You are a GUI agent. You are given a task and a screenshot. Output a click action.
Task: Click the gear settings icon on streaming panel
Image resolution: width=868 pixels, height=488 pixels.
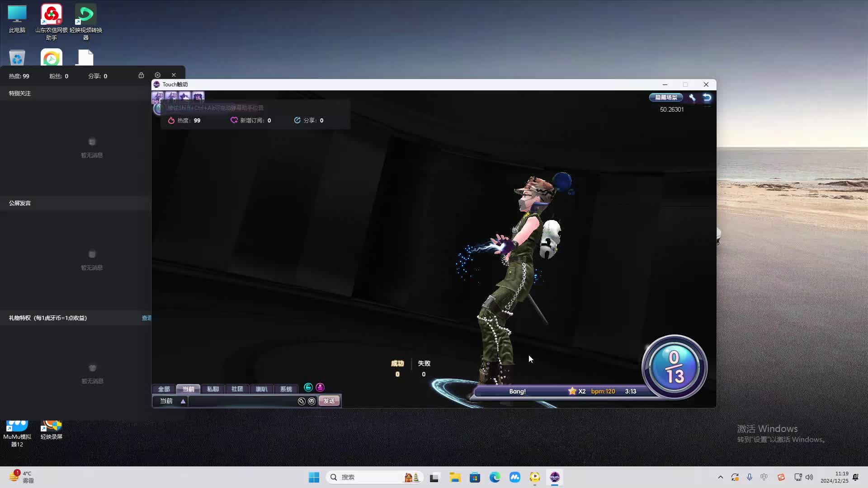pyautogui.click(x=157, y=75)
